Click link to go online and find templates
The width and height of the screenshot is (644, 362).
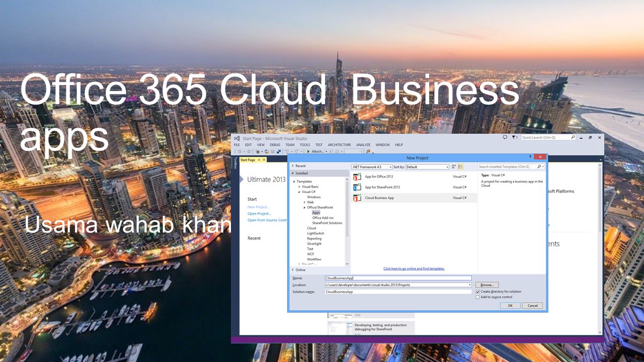point(414,268)
